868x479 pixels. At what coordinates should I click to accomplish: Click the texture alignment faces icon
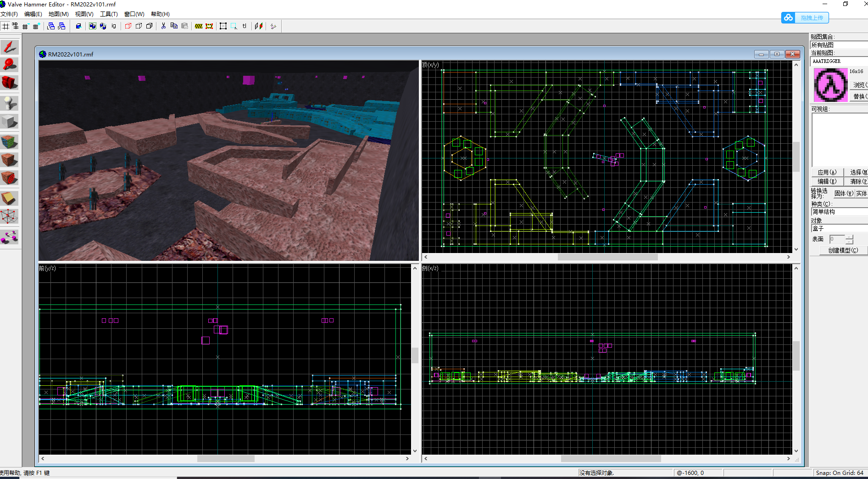pyautogui.click(x=259, y=26)
